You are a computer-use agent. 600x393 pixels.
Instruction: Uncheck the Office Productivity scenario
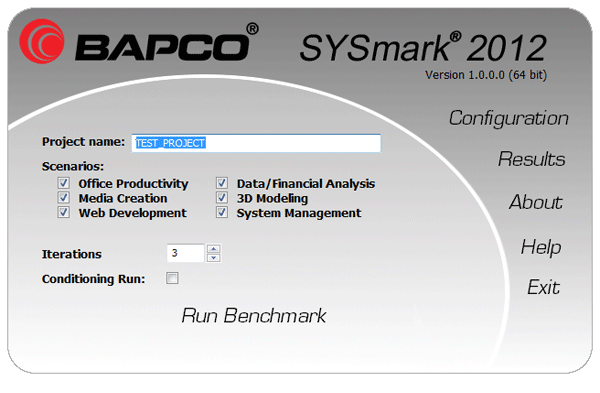(x=64, y=183)
